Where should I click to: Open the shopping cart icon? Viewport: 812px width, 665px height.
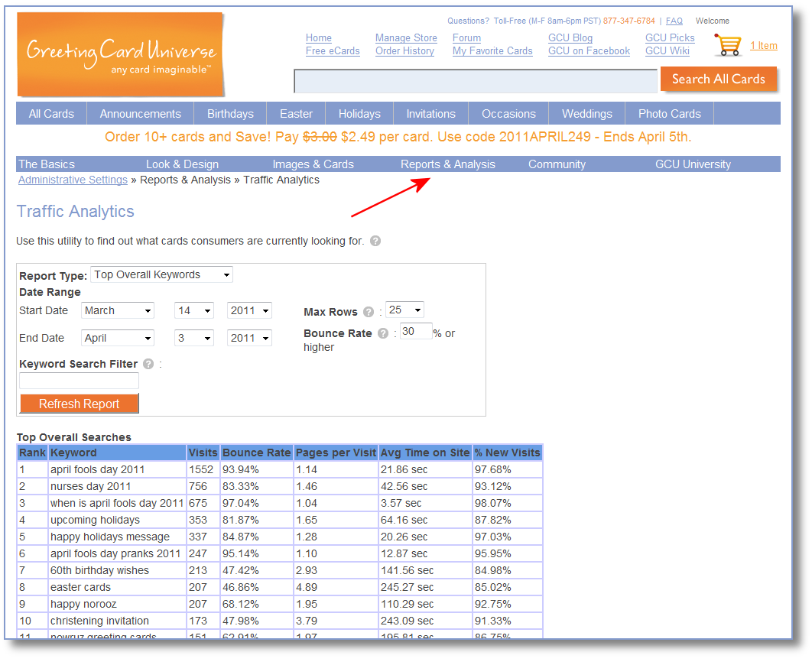click(728, 45)
